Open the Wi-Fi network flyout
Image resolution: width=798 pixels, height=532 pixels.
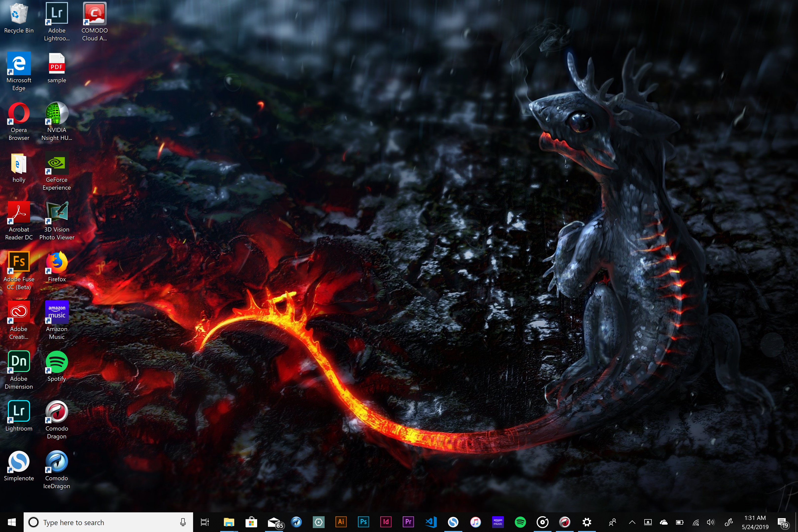(696, 522)
